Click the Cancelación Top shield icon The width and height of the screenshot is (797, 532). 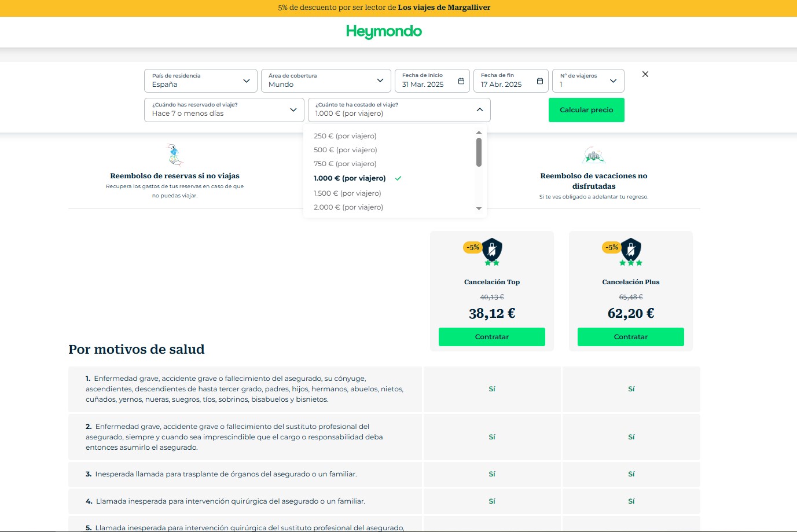tap(492, 250)
